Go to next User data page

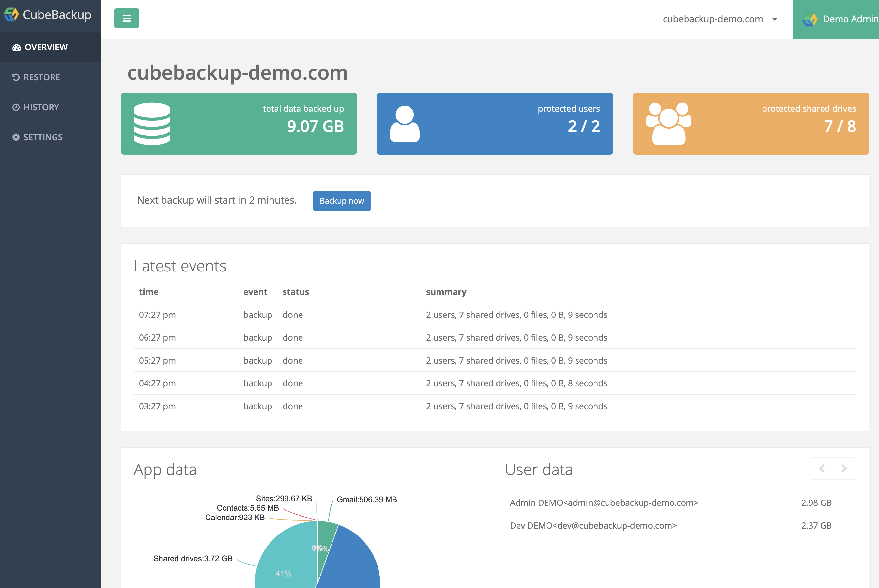844,468
